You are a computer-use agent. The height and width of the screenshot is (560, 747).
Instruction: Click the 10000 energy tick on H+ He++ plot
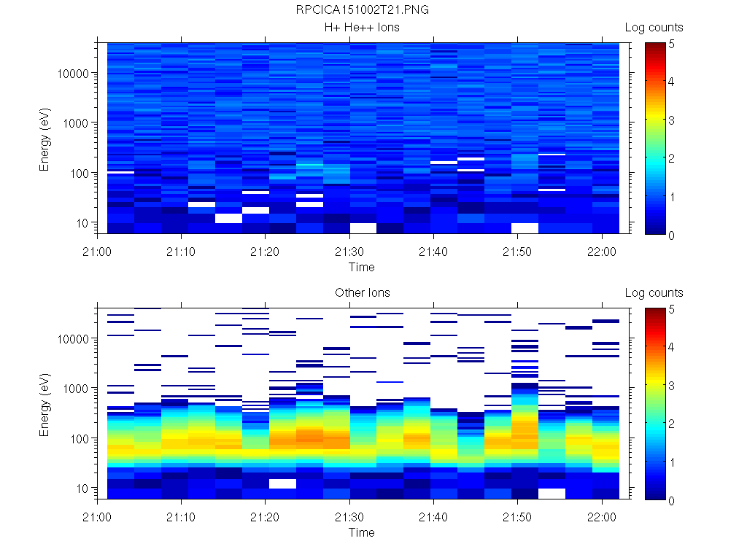(x=73, y=74)
